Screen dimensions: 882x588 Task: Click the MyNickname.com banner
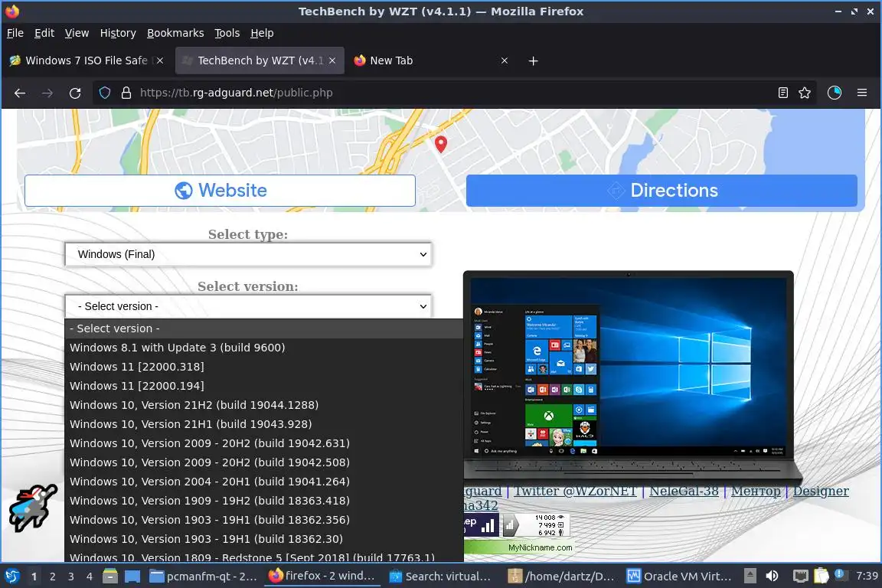(x=518, y=547)
